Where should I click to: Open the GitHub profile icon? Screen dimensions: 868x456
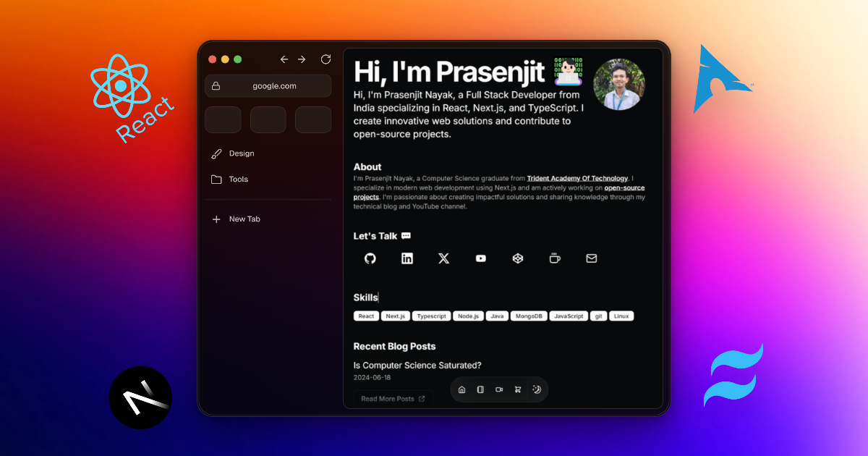370,258
